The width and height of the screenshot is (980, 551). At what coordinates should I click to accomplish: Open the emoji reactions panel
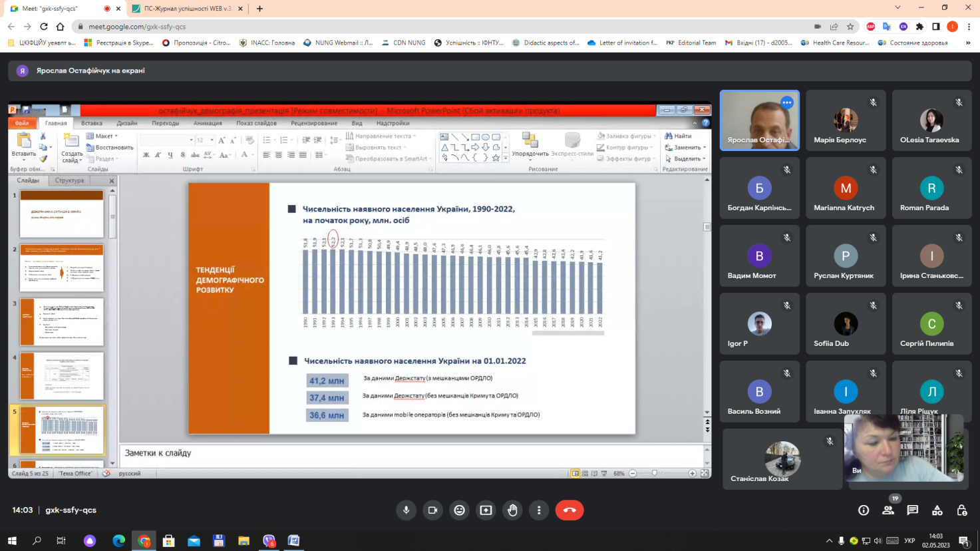pos(459,510)
